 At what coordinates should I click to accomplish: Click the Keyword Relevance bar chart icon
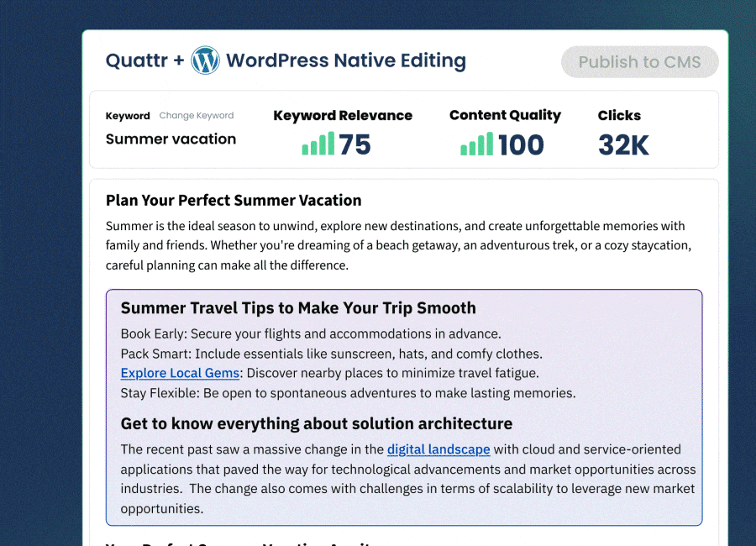point(318,144)
